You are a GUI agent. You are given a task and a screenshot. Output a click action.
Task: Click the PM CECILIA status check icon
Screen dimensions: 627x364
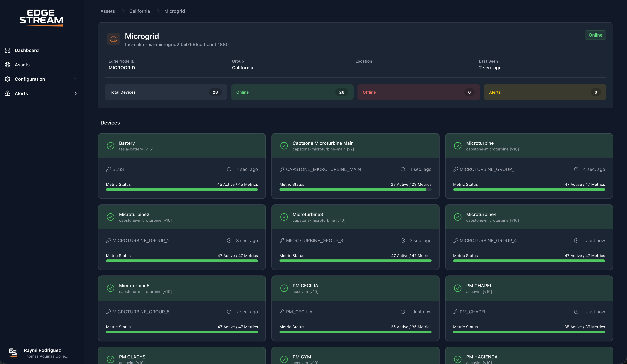(x=284, y=288)
